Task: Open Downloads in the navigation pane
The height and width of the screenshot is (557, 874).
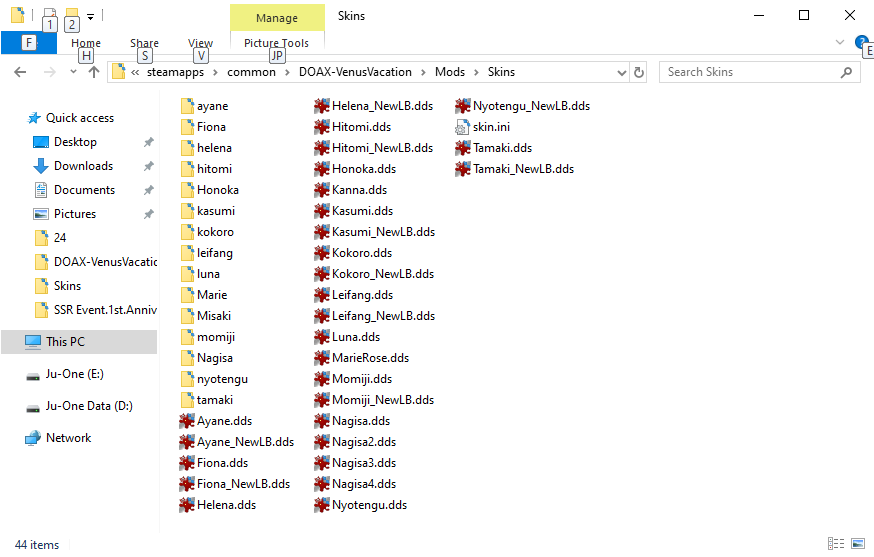Action: [84, 166]
